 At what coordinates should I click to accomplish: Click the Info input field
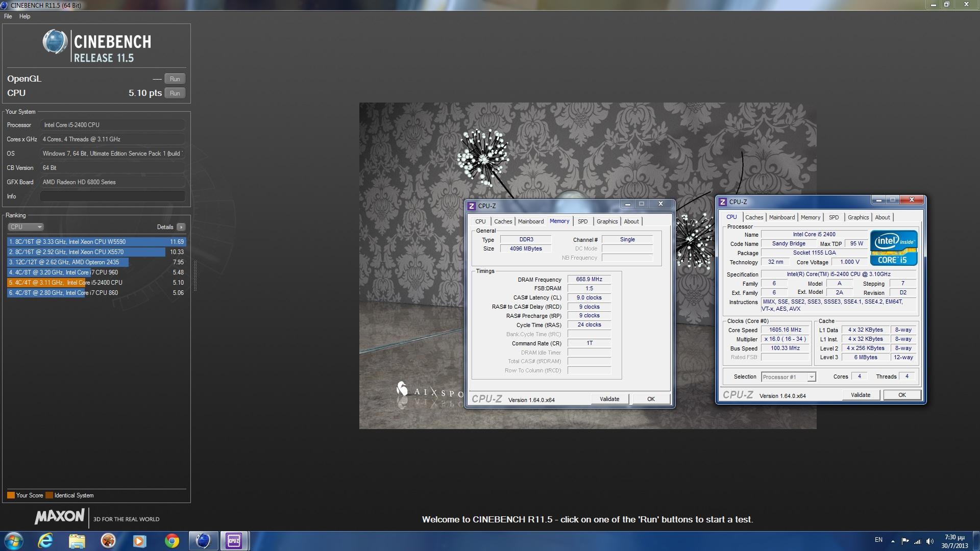(112, 196)
